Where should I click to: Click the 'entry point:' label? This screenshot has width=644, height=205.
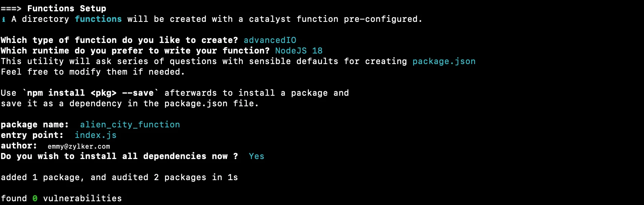pyautogui.click(x=32, y=135)
